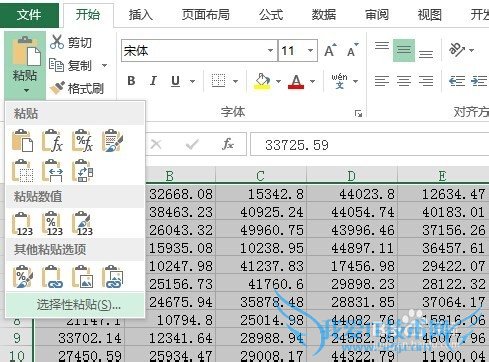This screenshot has width=489, height=362.
Task: Open 选择性粘贴(S)... Paste Special dialog
Action: point(75,305)
